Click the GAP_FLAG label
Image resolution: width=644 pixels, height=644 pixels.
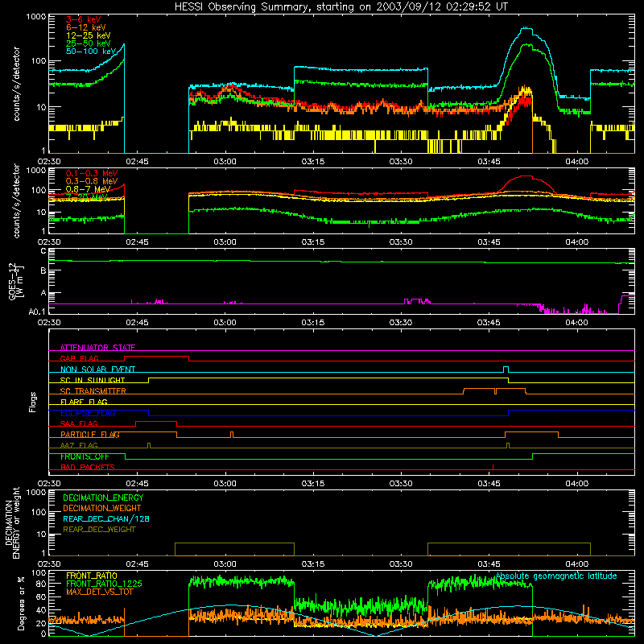[79, 358]
